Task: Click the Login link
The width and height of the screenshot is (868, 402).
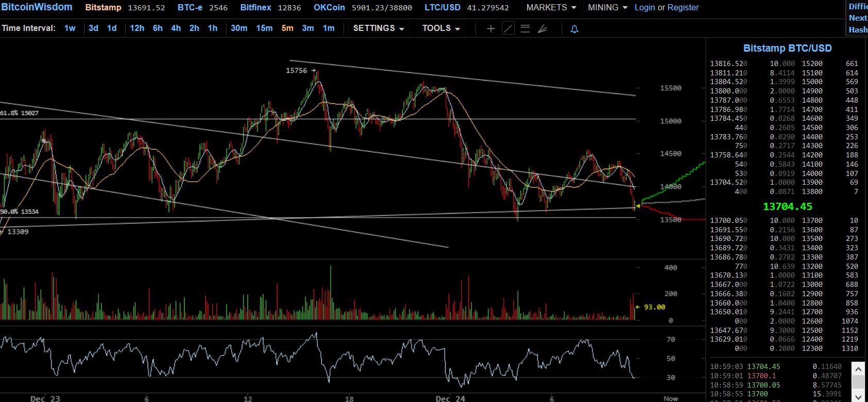Action: tap(645, 8)
